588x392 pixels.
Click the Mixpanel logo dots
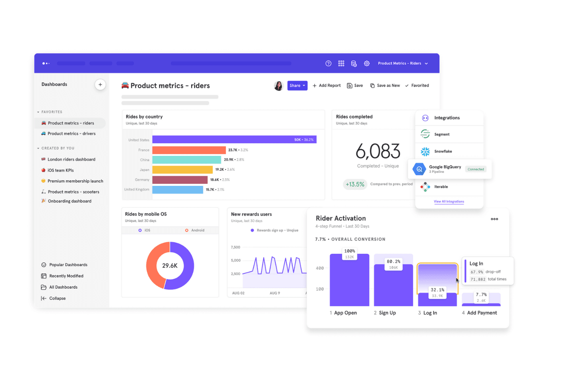point(46,64)
